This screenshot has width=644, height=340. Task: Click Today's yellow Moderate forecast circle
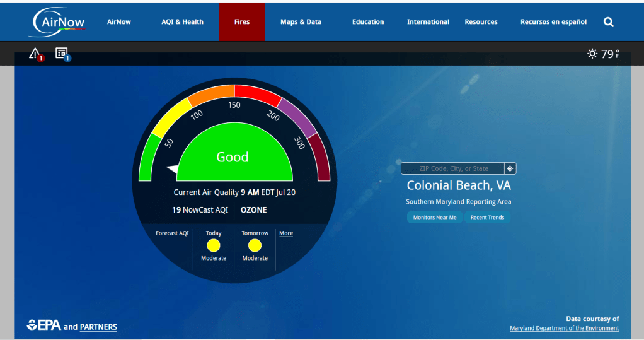[x=214, y=245]
